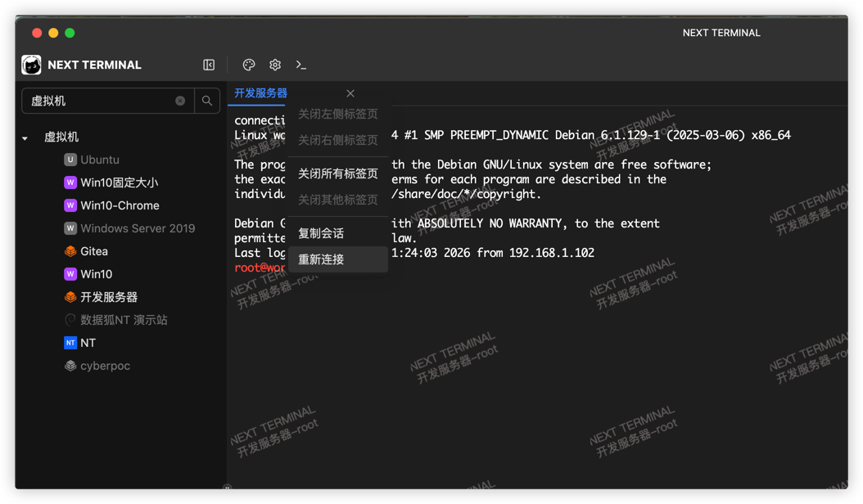Viewport: 863px width, 504px height.
Task: Click the blue NT icon
Action: click(70, 343)
